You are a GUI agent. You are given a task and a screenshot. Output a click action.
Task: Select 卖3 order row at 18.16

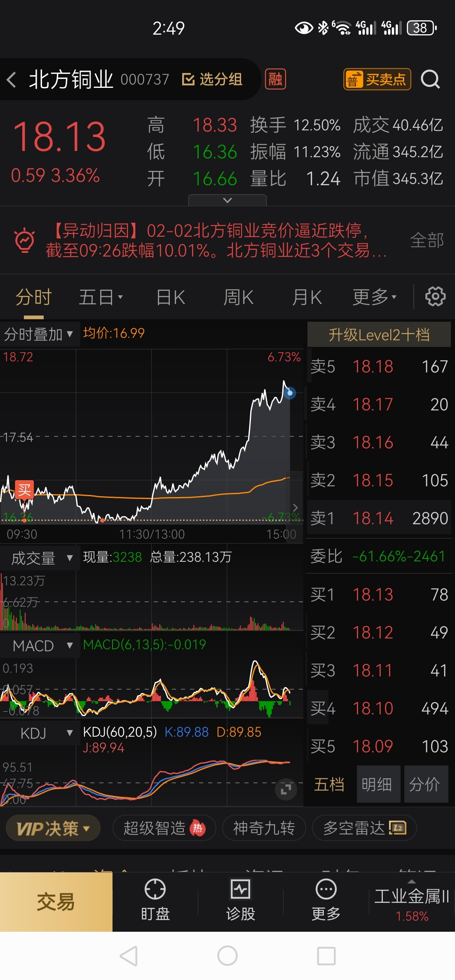[379, 443]
